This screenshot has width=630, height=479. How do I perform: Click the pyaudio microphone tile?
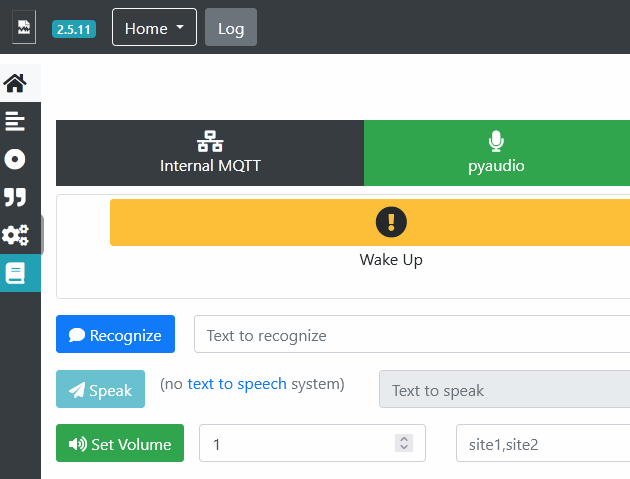point(496,153)
